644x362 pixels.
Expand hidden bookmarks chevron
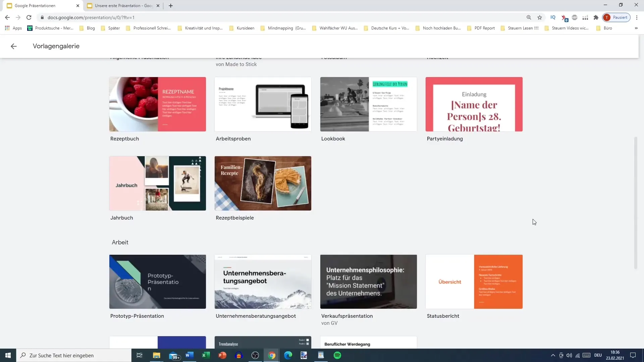[636, 28]
